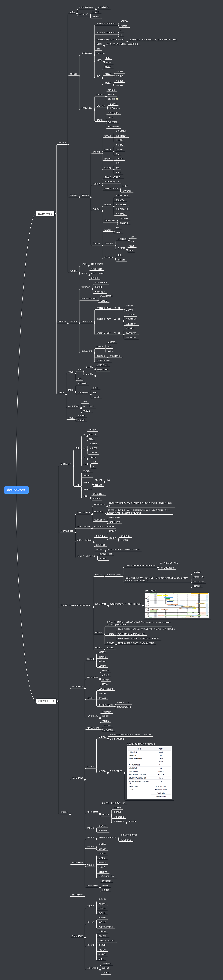This screenshot has width=223, height=980.
Task: Select the 人力投入周期安排 node
Action: pyautogui.click(x=117, y=739)
